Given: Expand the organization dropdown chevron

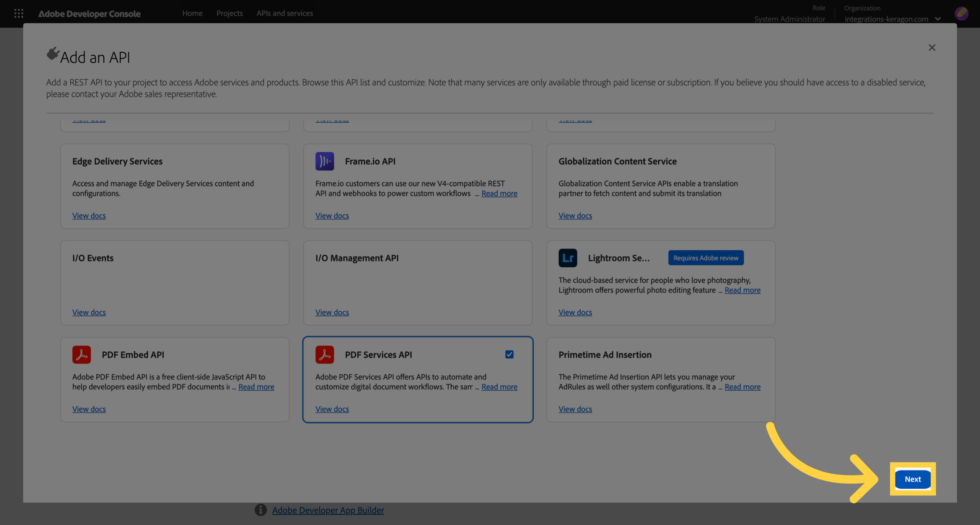Looking at the screenshot, I should click(x=938, y=19).
